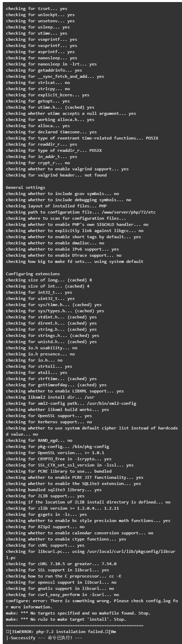
Task: Click the row of equals-sign separator line
Action: click(75, 625)
